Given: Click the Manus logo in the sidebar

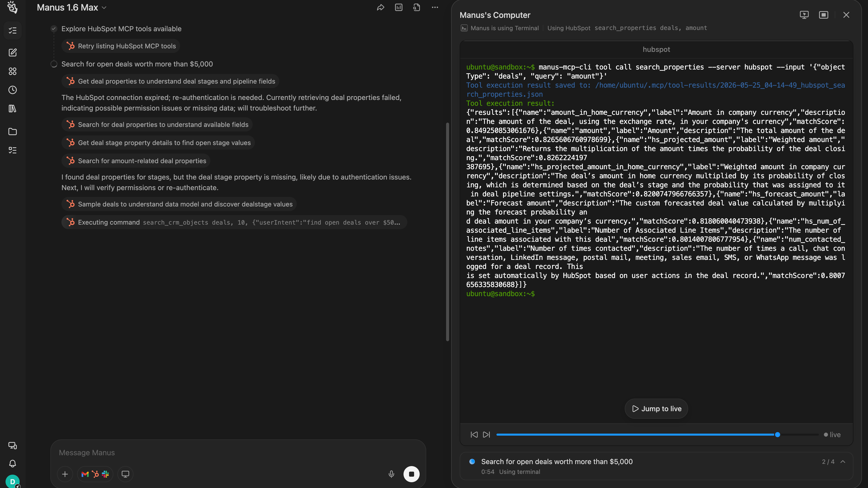Looking at the screenshot, I should (12, 7).
